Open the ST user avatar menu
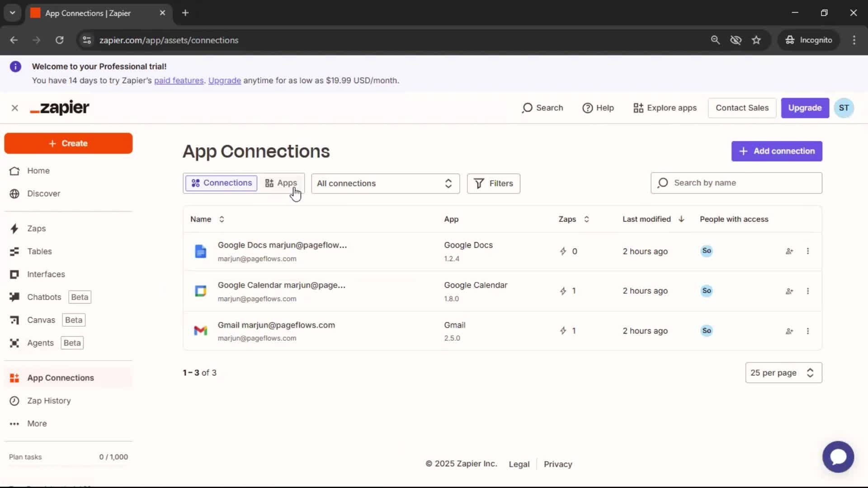 pyautogui.click(x=844, y=108)
